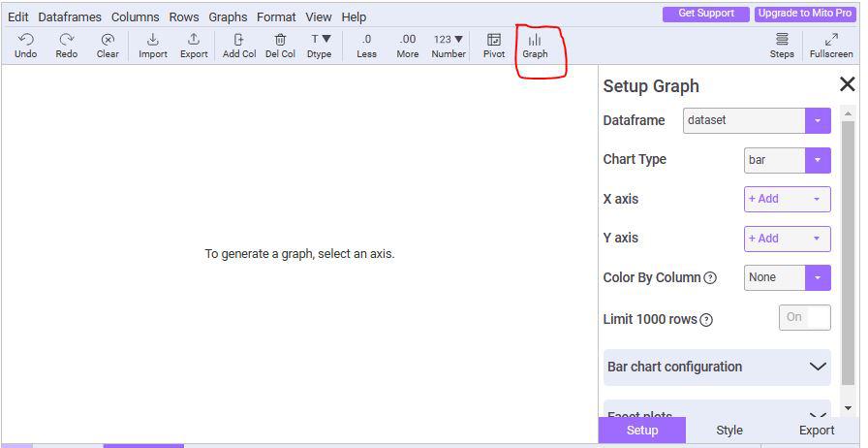Click the Graph toolbar icon
Screen dimensions: 868x448
click(x=535, y=40)
